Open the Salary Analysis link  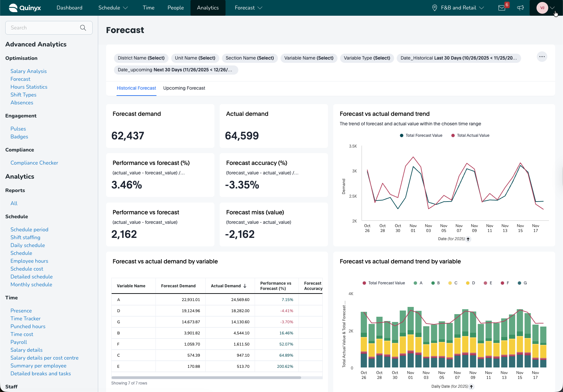click(x=28, y=71)
